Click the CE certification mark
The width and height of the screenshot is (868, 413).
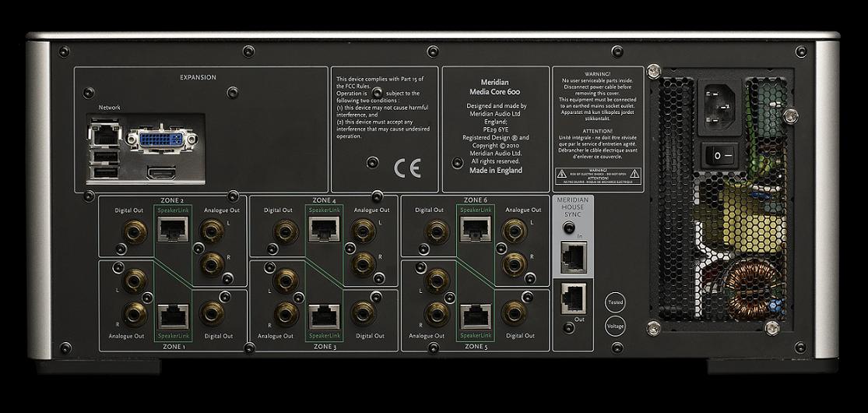pyautogui.click(x=407, y=168)
